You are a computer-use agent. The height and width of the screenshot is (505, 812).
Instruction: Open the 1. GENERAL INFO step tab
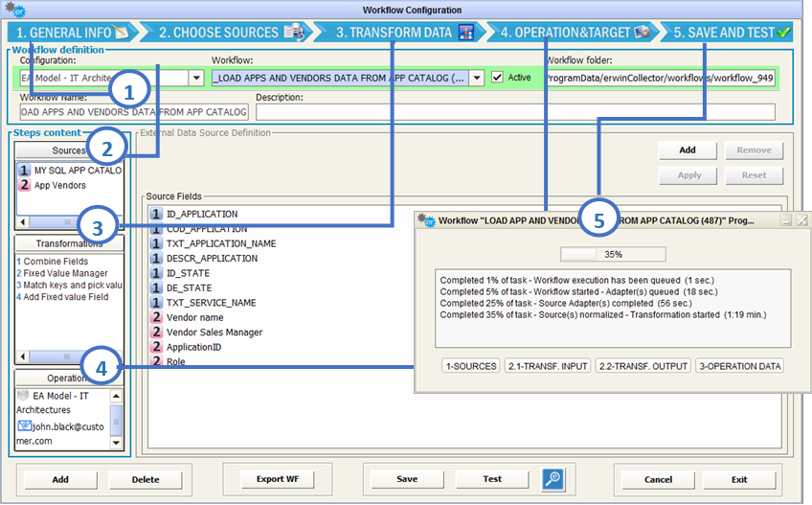tap(73, 33)
